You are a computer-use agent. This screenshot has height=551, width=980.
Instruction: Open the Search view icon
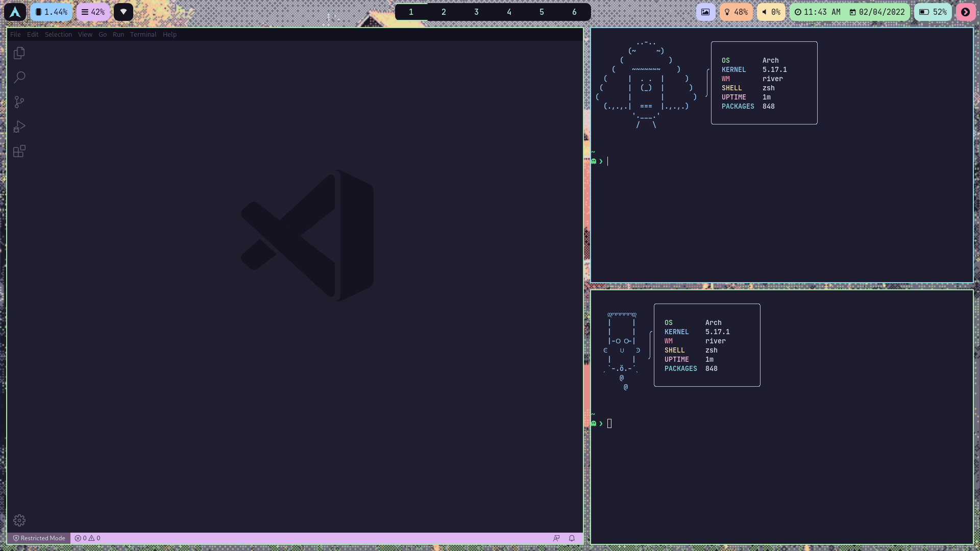pyautogui.click(x=19, y=78)
